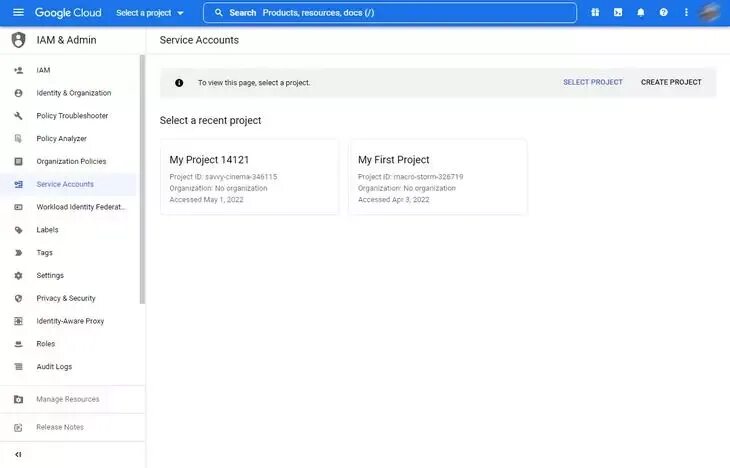Screen dimensions: 730x468
Task: Click 'Accessed Apr 3, 2022' text
Action: pos(393,200)
